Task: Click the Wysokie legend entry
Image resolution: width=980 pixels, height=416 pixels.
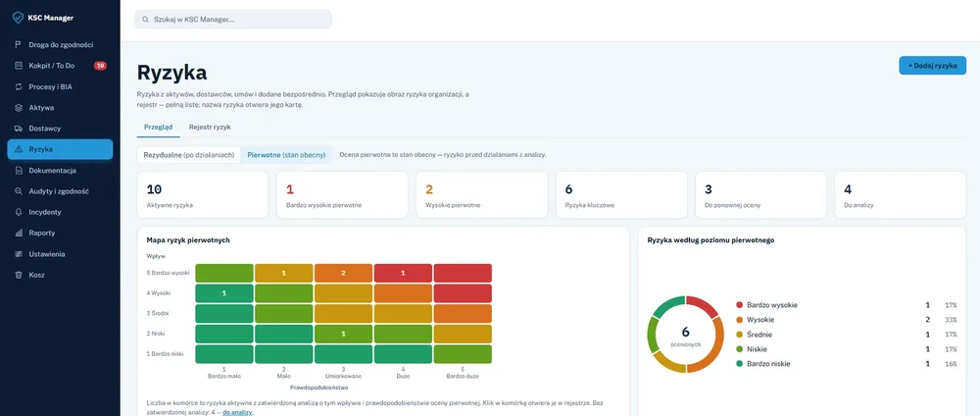Action: pos(847,320)
